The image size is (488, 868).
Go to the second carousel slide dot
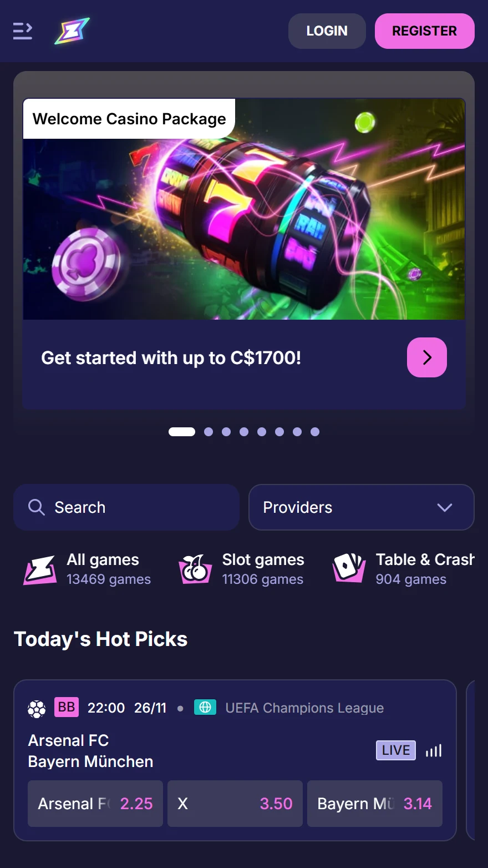pos(209,432)
